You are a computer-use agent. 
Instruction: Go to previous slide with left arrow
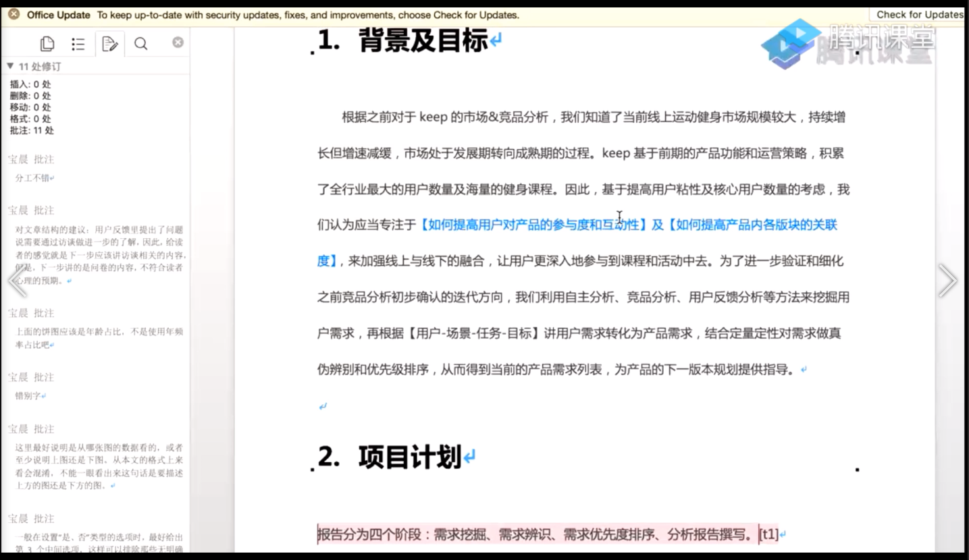coord(17,281)
